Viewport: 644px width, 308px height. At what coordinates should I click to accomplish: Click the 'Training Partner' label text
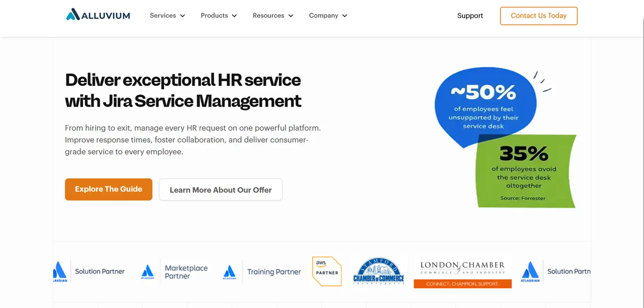274,272
